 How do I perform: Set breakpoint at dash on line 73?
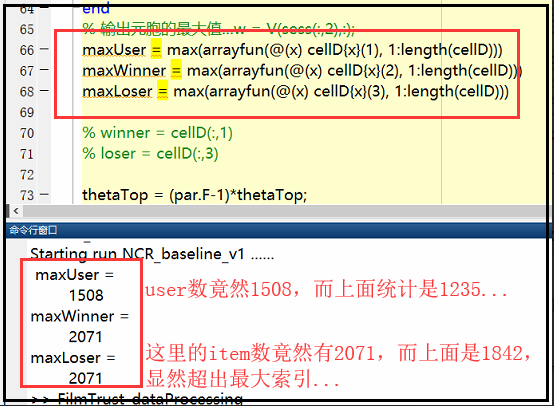pyautogui.click(x=44, y=194)
